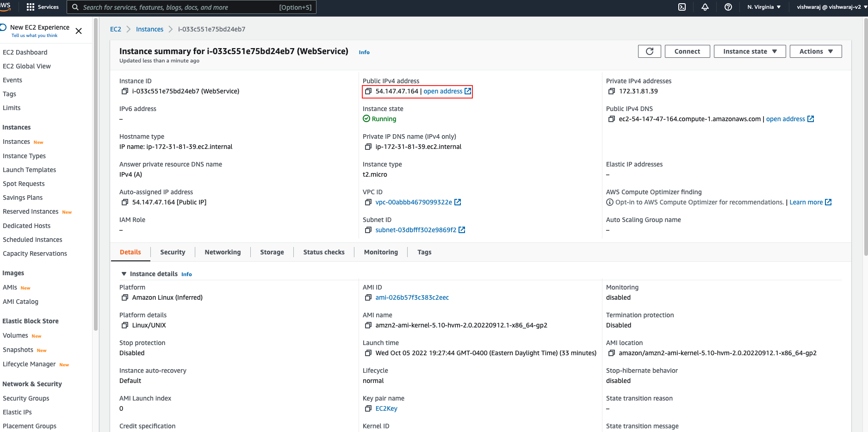Close the New EC2 Experience banner
The height and width of the screenshot is (432, 868).
(79, 31)
